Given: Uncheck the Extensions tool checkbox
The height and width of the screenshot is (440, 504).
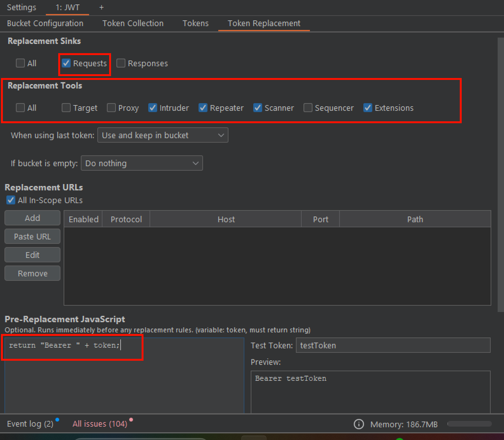Looking at the screenshot, I should point(368,108).
